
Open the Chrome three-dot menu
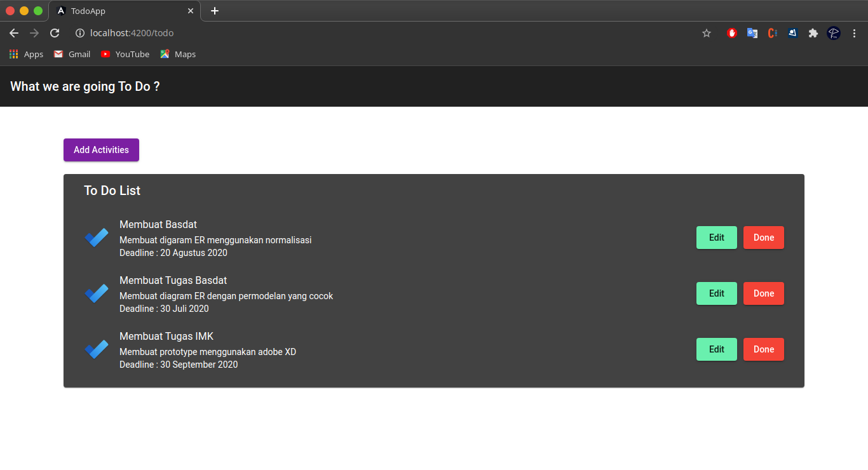(854, 33)
